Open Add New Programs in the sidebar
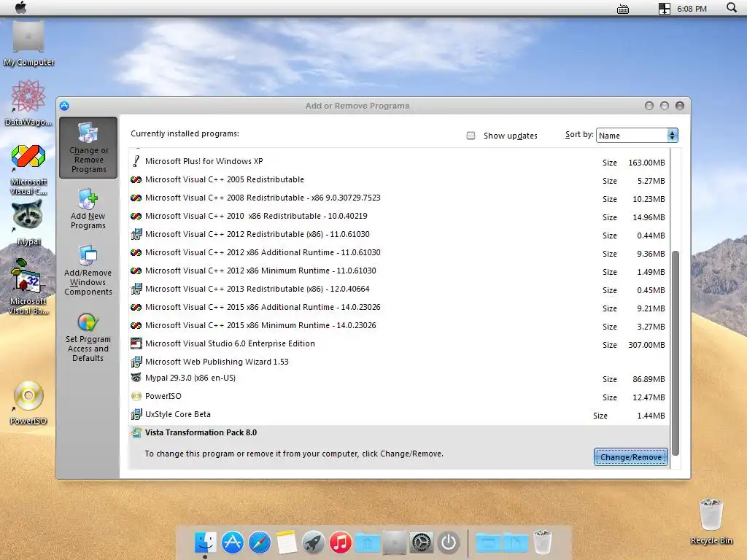Image resolution: width=747 pixels, height=560 pixels. 88,209
